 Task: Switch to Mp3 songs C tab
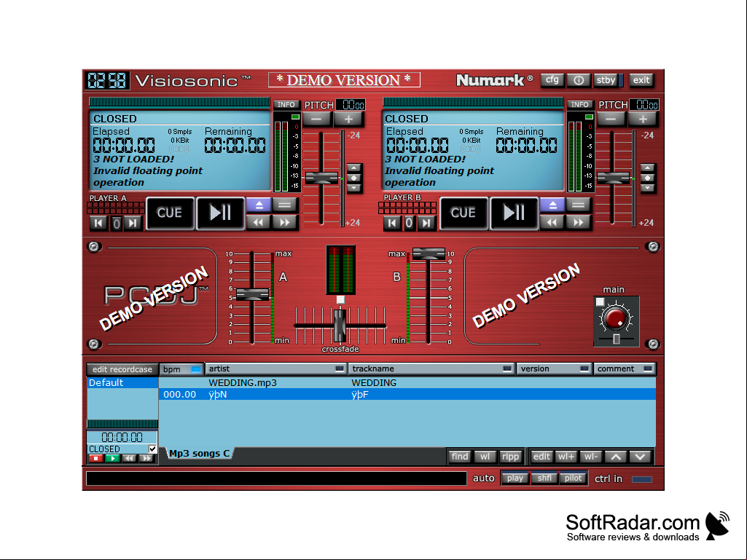[200, 454]
